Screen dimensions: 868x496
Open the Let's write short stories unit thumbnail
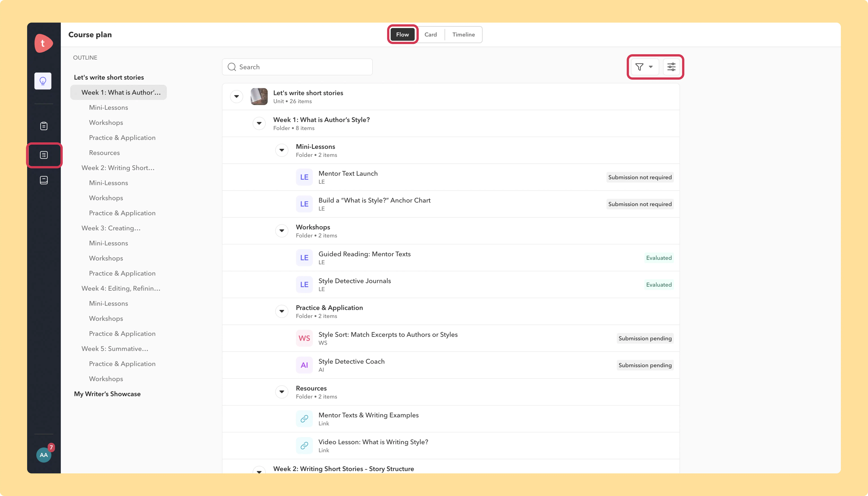point(259,96)
